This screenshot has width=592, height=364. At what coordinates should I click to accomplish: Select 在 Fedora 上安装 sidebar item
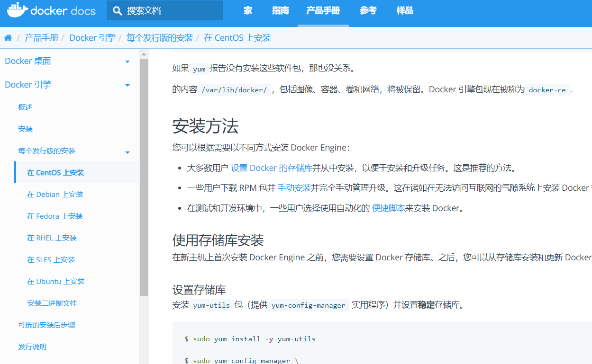tap(55, 216)
